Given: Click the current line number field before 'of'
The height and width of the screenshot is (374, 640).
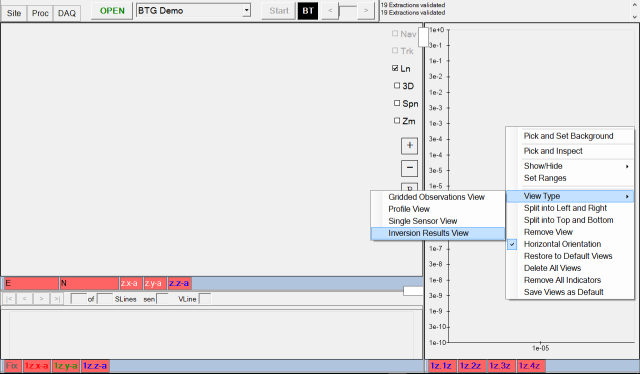Looking at the screenshot, I should 78,299.
